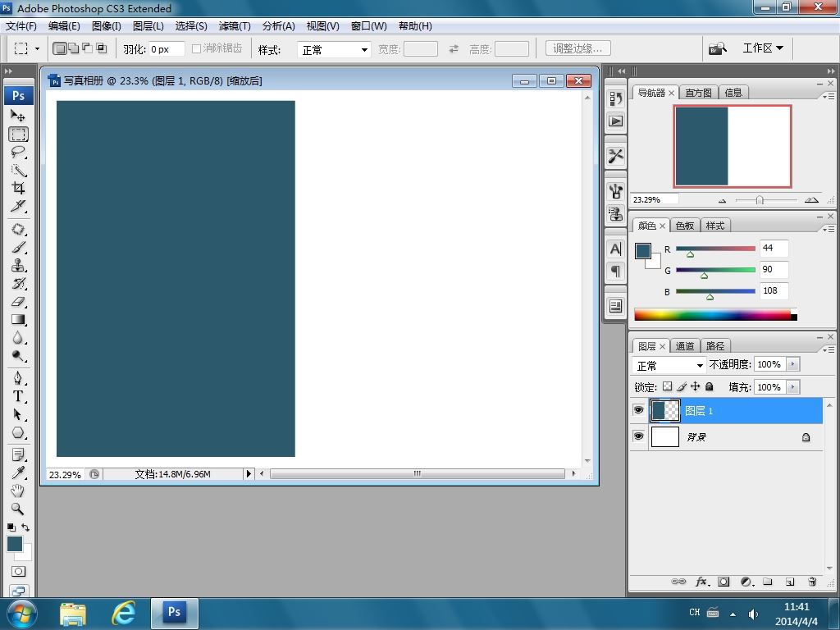Hide the 图层 1 layer visibility
Viewport: 840px width, 630px height.
point(638,410)
